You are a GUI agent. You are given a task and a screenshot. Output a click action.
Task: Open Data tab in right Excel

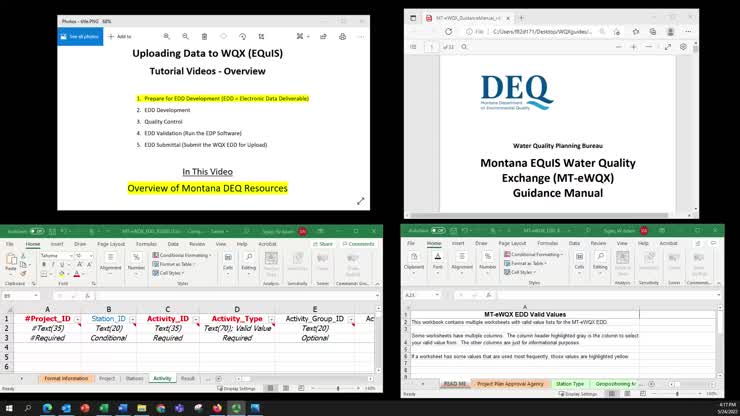tap(574, 243)
